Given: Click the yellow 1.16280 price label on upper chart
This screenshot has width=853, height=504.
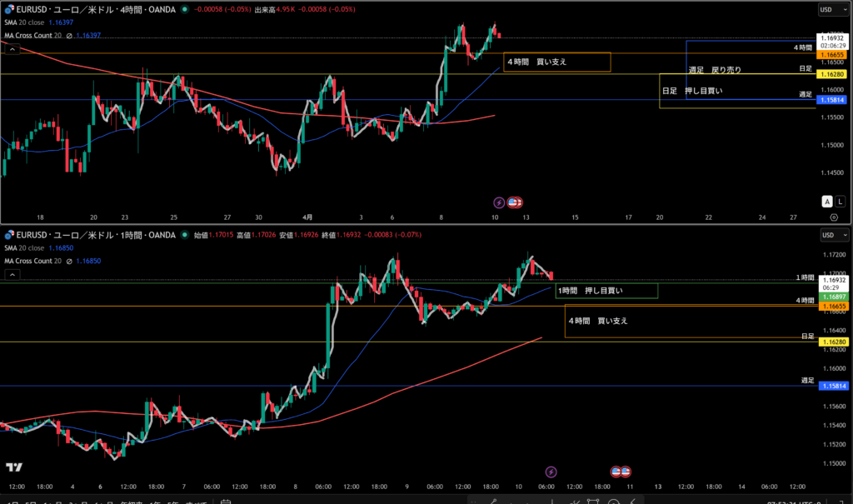Looking at the screenshot, I should tap(833, 74).
